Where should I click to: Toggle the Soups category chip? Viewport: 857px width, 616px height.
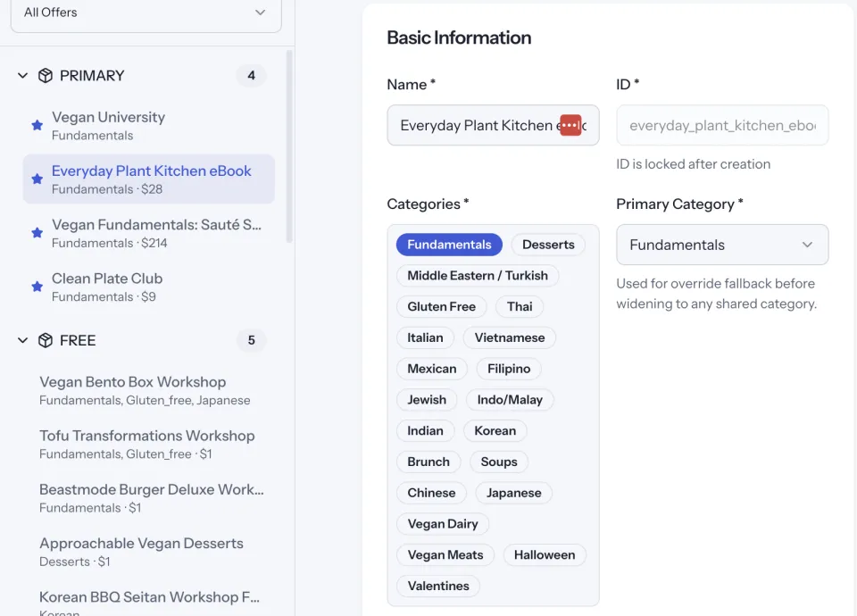click(499, 462)
